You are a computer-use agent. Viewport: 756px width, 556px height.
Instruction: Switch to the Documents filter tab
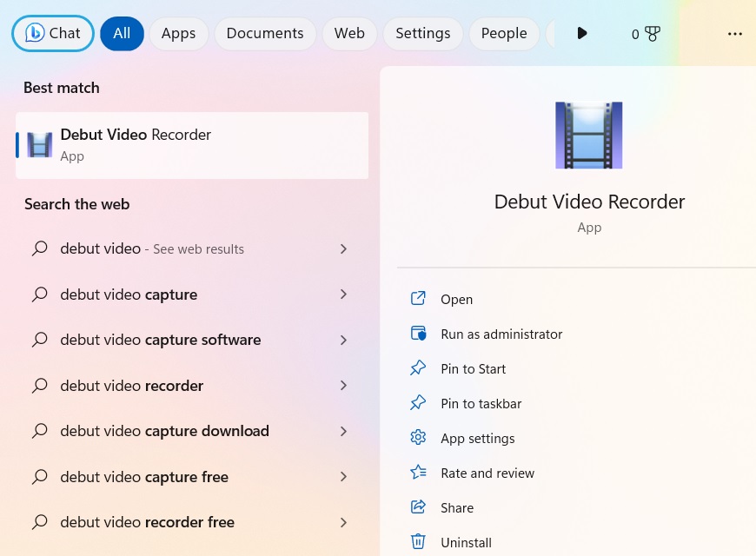(264, 33)
